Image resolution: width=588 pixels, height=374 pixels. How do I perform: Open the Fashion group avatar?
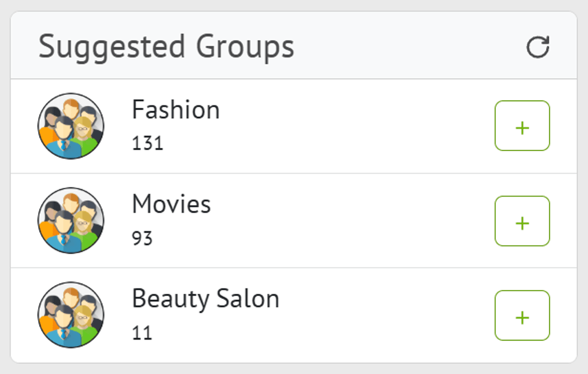(x=71, y=126)
